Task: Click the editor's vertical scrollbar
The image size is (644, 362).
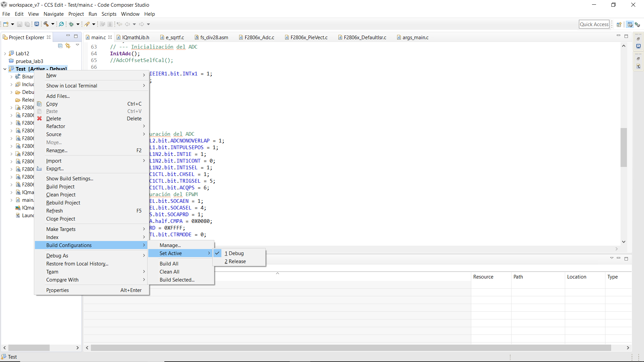Action: tap(624, 147)
